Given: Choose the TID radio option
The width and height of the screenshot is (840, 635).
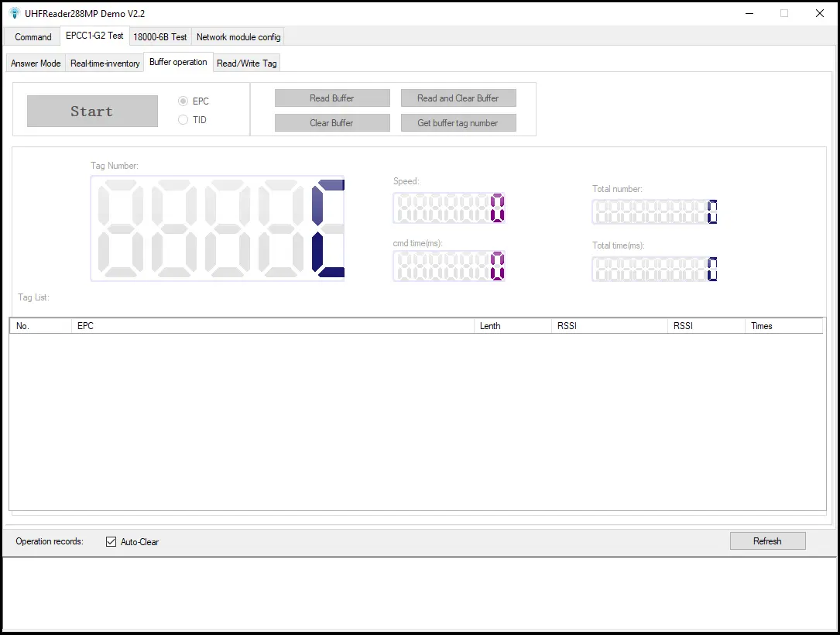Looking at the screenshot, I should pos(183,120).
